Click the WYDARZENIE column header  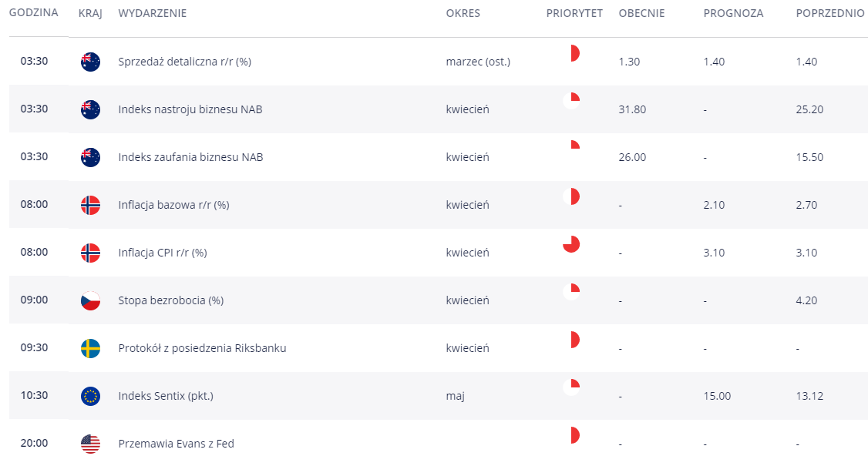tap(152, 13)
